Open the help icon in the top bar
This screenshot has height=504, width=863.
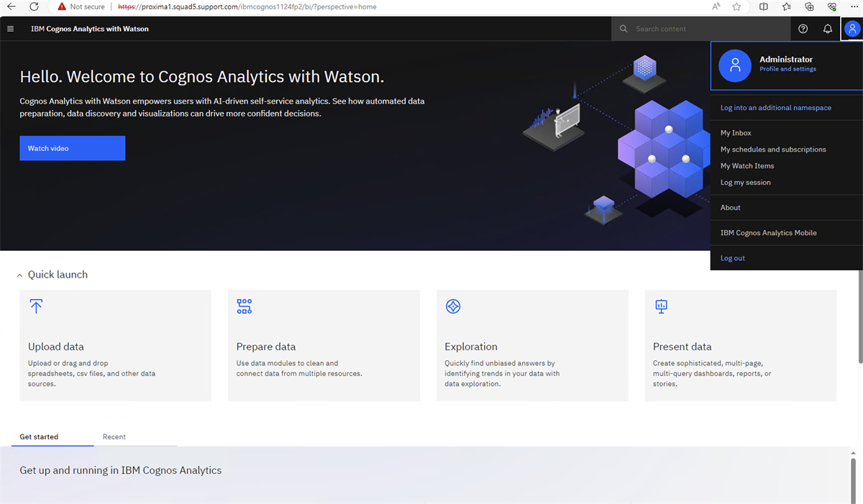(x=803, y=29)
